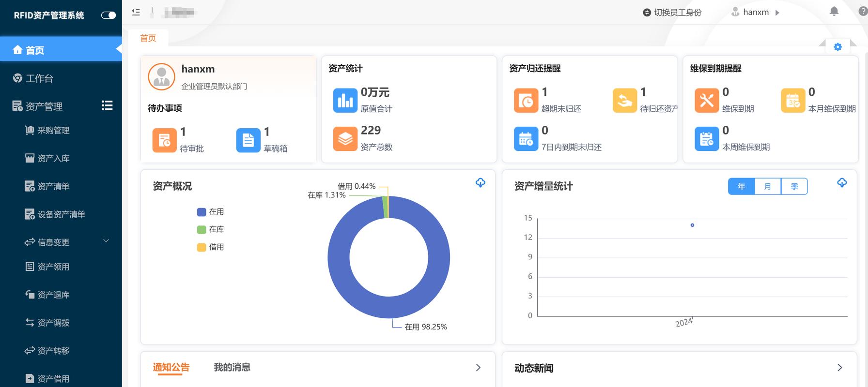Image resolution: width=868 pixels, height=387 pixels.
Task: Click the notification bell icon
Action: pos(834,12)
